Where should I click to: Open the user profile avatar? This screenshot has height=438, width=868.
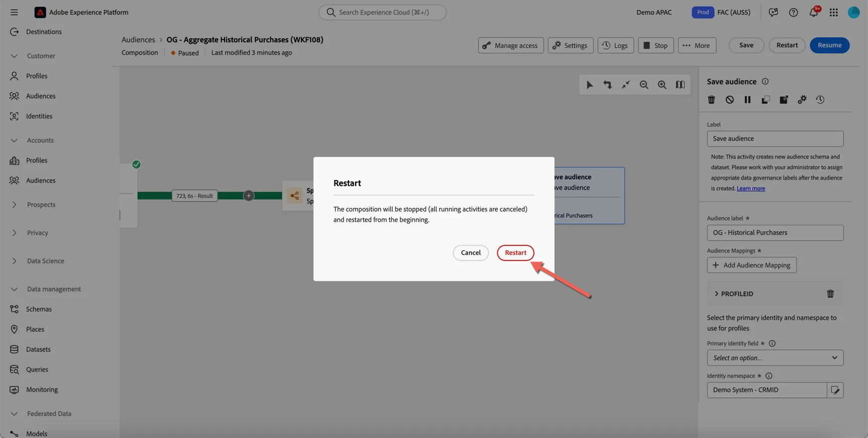(x=853, y=12)
